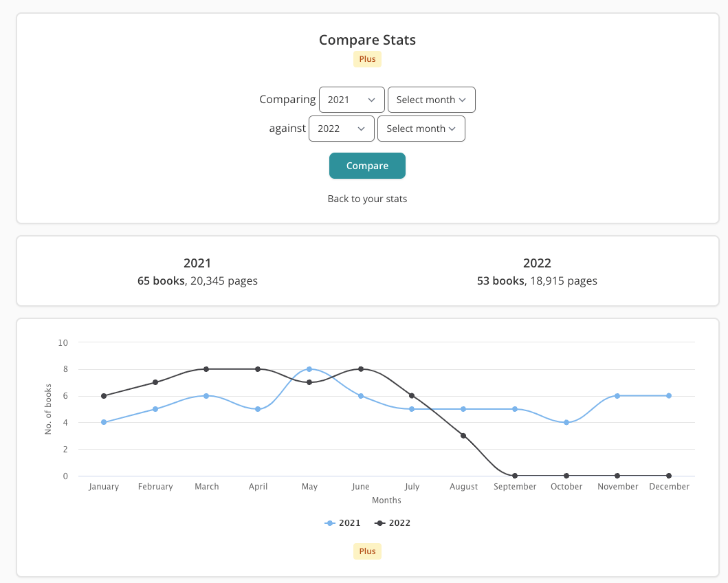Click the 2021 summary heading
The image size is (728, 583).
coord(197,263)
